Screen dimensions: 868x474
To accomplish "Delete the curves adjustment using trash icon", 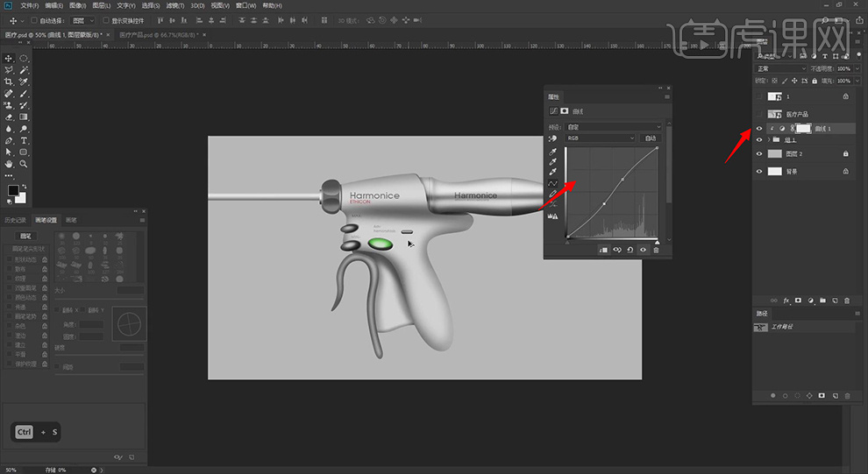I will coord(656,250).
